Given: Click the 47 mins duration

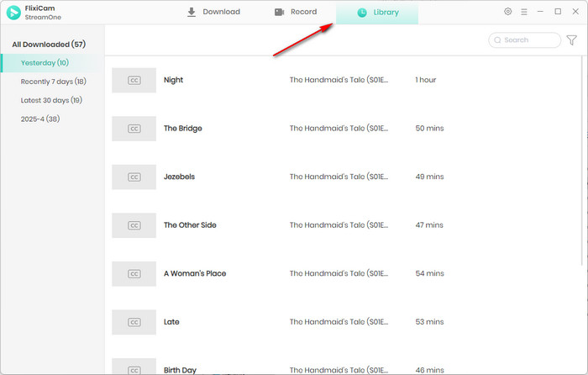Looking at the screenshot, I should [x=429, y=225].
